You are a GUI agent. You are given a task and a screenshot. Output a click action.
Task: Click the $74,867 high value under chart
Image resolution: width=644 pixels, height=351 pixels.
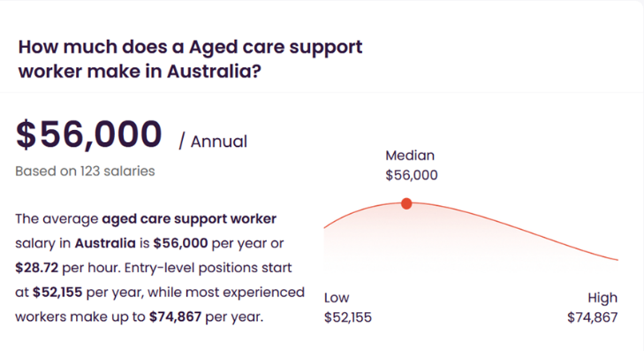pos(592,317)
